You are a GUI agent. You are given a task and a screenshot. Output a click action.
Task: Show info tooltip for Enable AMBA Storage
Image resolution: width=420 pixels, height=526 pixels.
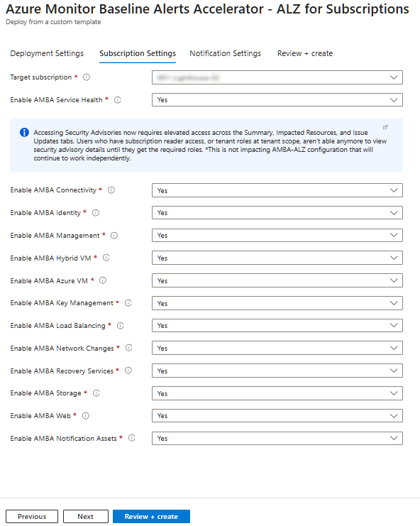click(x=96, y=393)
